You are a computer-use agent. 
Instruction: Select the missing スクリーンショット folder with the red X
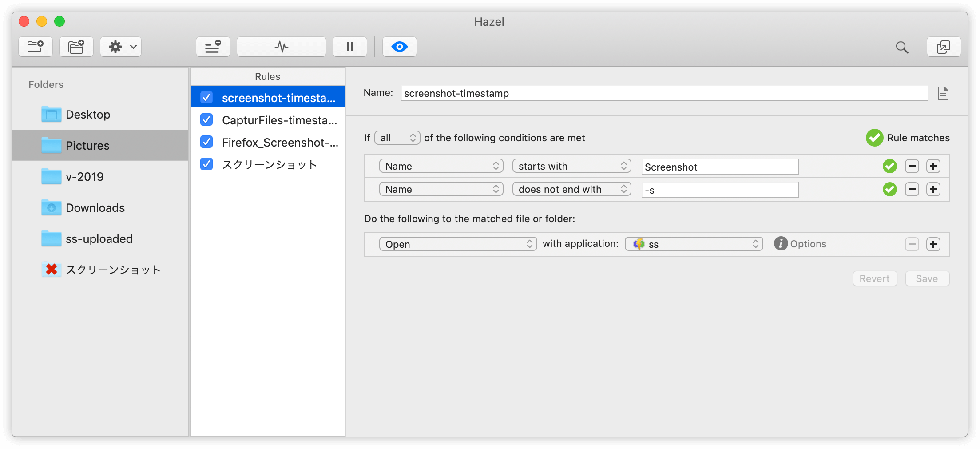[x=100, y=270]
